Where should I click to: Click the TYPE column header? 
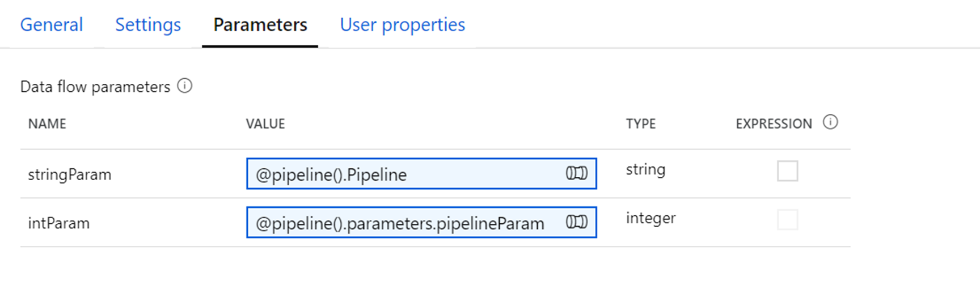click(x=641, y=124)
